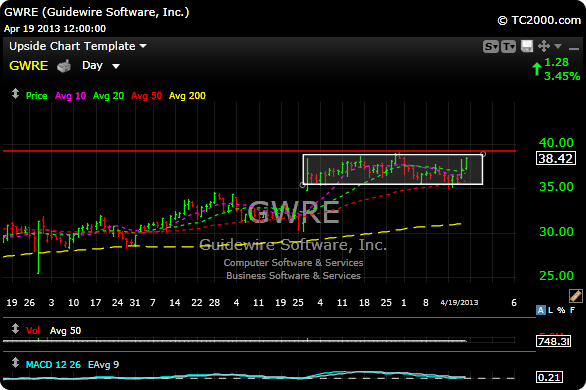Click the GWRE ticker symbol label
The width and height of the screenshot is (586, 390).
pyautogui.click(x=29, y=66)
